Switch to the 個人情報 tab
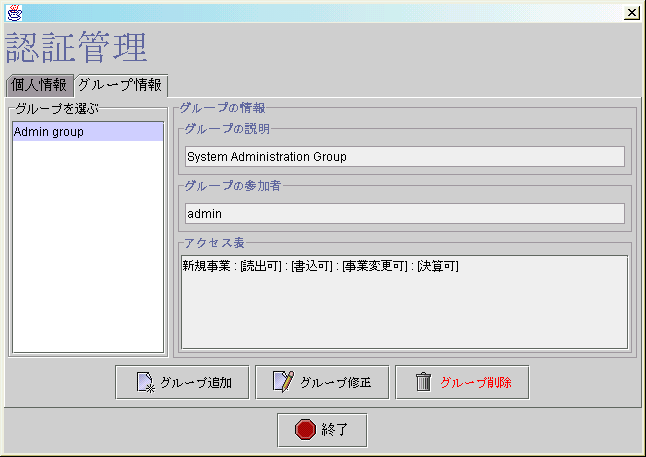This screenshot has width=646, height=457. tap(38, 85)
